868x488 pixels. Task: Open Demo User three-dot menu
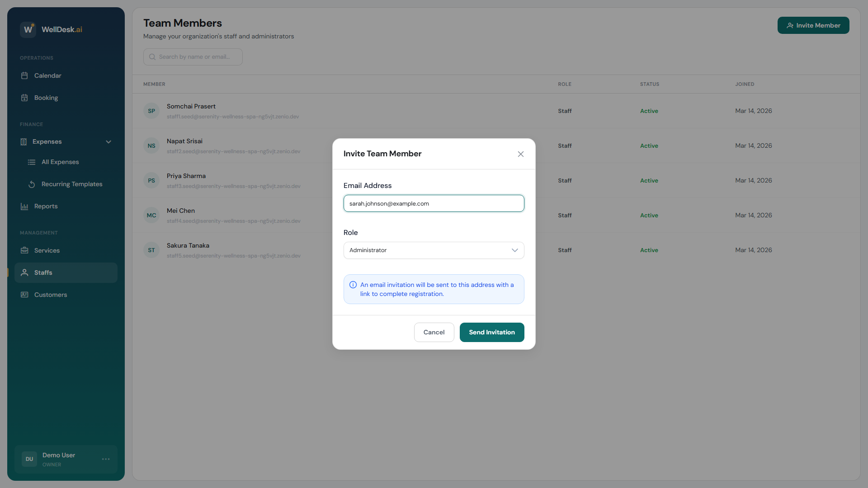(x=106, y=459)
